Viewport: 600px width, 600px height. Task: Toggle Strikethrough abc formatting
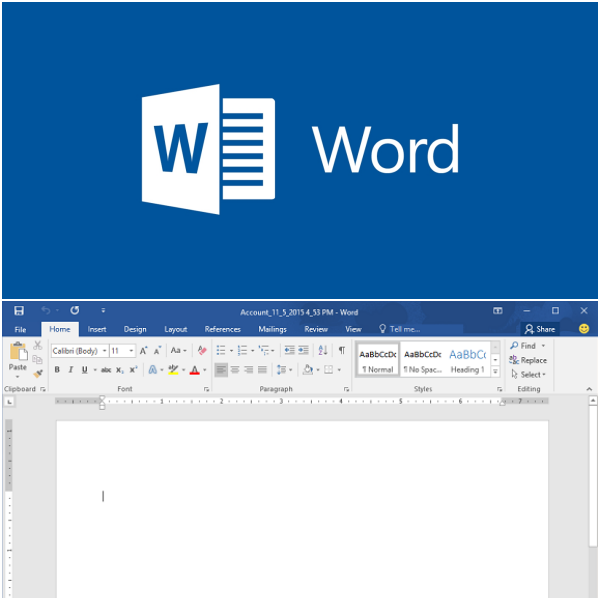106,370
